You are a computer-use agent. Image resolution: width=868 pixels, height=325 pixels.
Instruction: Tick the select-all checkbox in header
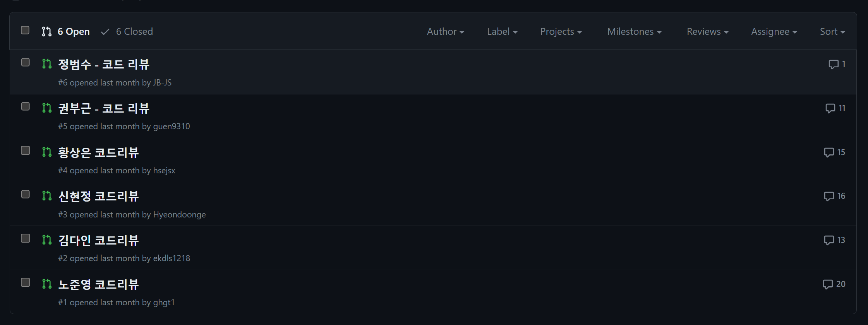25,30
